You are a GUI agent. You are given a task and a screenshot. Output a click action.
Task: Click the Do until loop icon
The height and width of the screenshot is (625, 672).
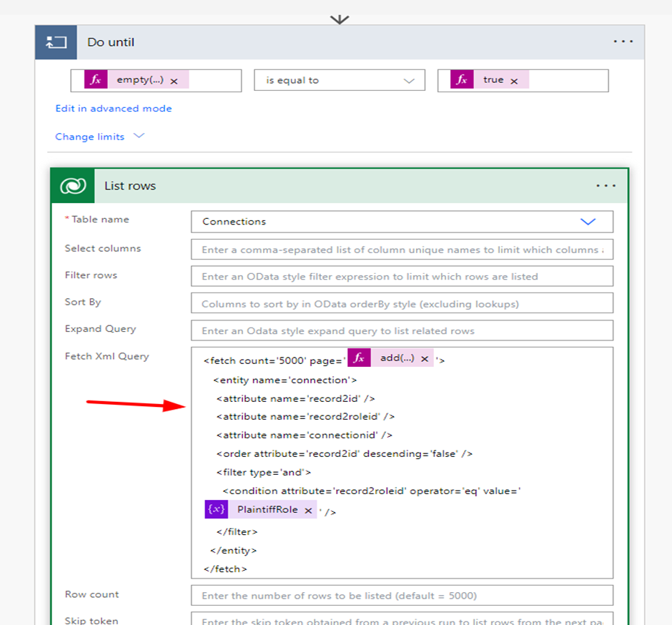pos(56,42)
